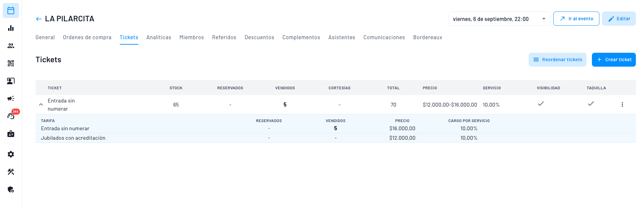This screenshot has width=644, height=208.
Task: Toggle the Taquilla check for Entrada sin numerar
Action: tap(591, 103)
